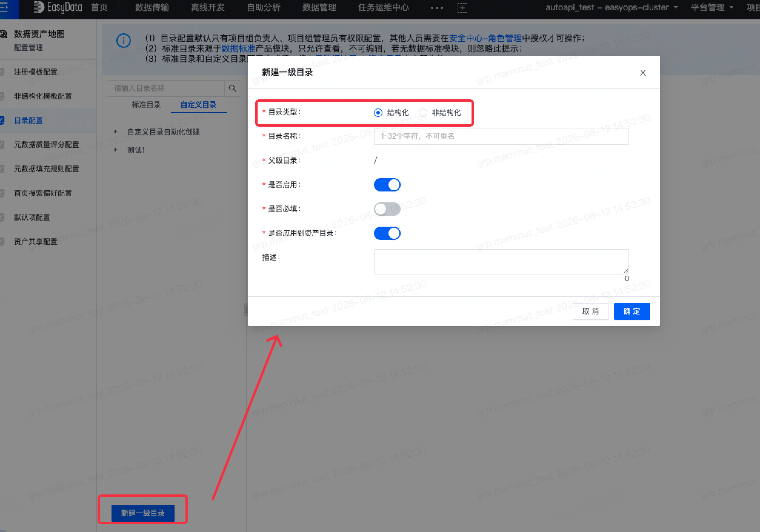
Task: Expand the 测试1 tree node
Action: tap(115, 150)
